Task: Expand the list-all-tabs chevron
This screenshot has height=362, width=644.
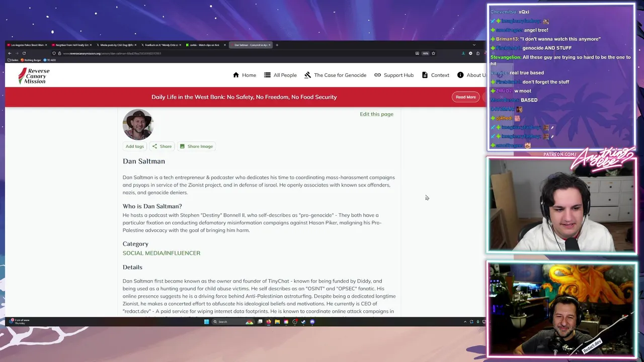Action: tap(474, 45)
